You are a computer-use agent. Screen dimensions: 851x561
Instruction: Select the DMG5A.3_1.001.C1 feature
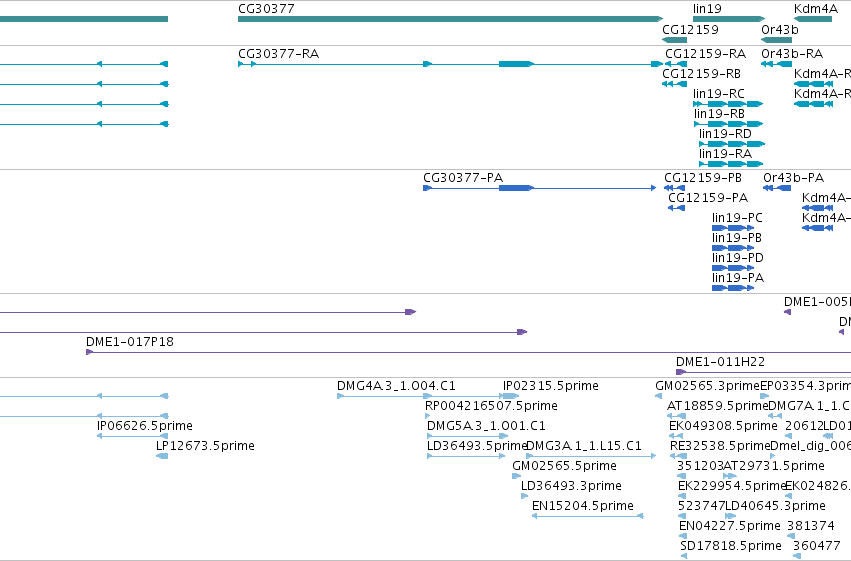[x=467, y=436]
